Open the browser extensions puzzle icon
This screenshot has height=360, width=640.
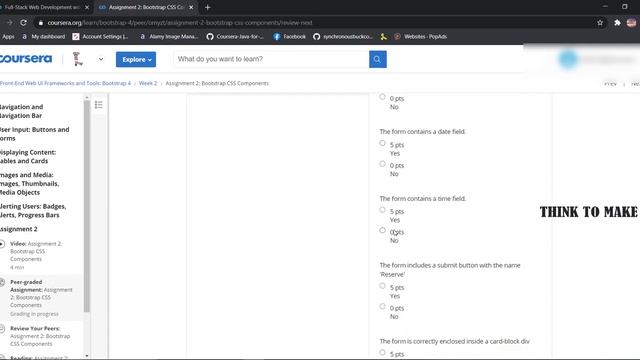coord(617,23)
